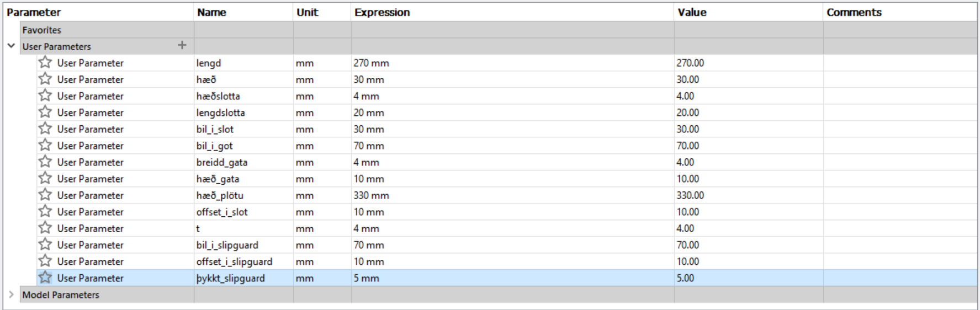Select the hæðslotta parameter name cell

point(219,96)
